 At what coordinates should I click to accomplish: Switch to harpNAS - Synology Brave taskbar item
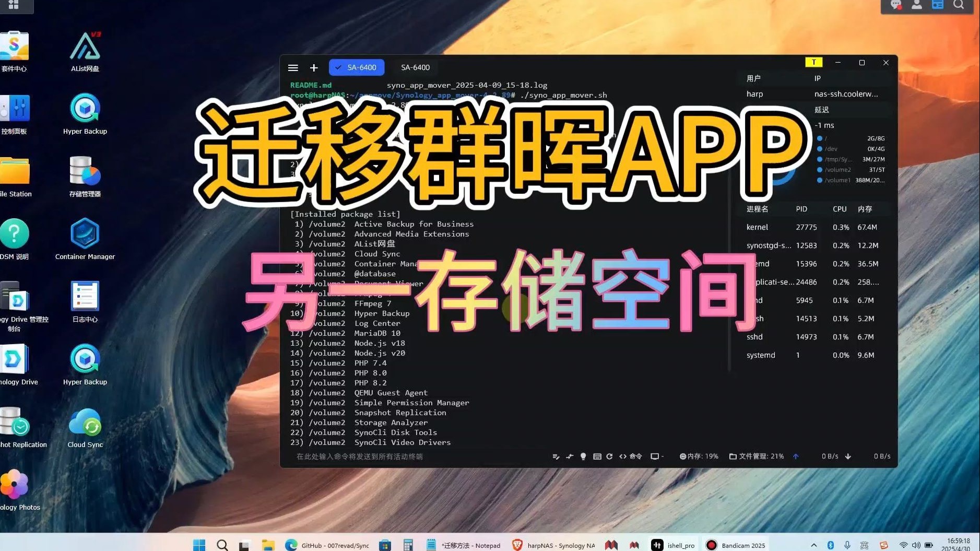point(554,545)
